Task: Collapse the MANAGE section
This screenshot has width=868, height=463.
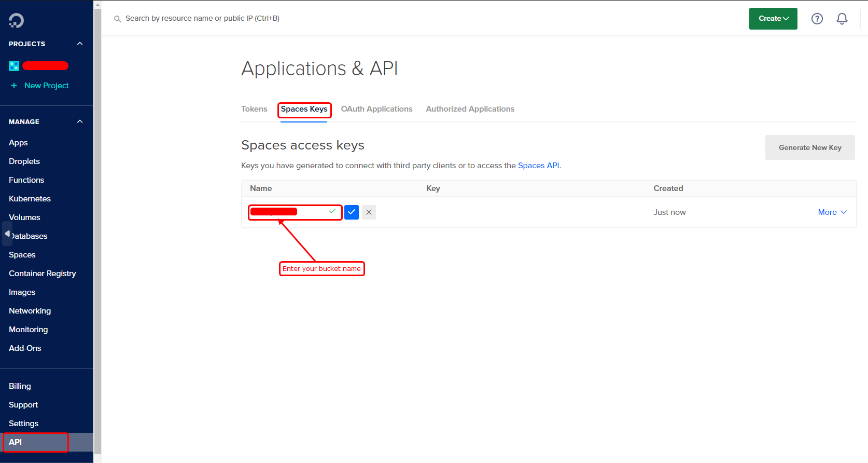Action: point(80,121)
